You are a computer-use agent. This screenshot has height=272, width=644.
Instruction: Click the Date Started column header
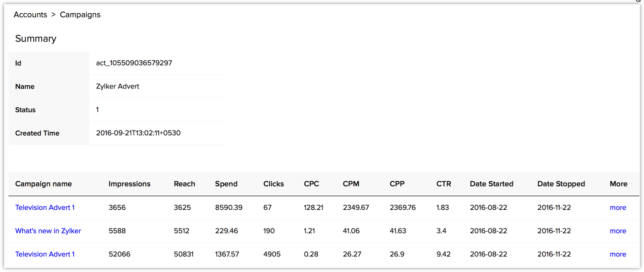[x=491, y=184]
